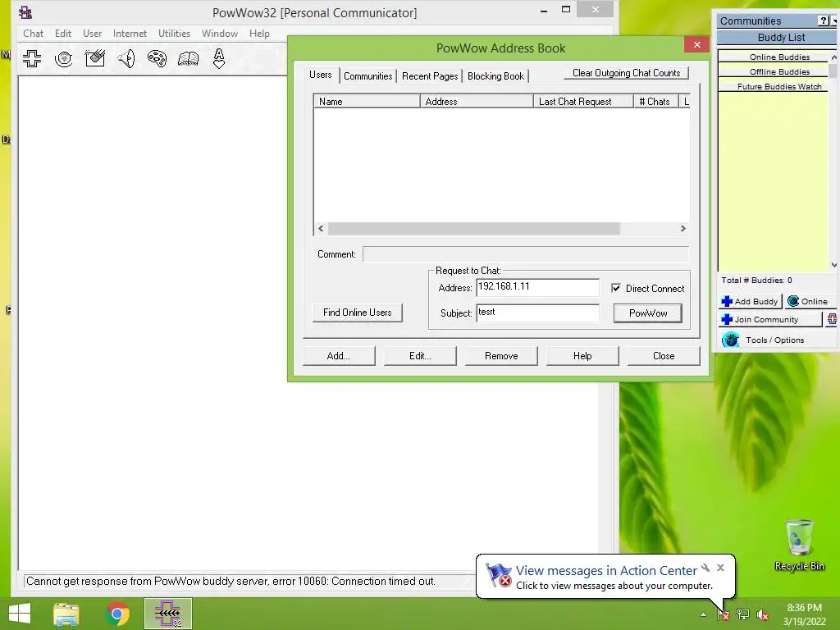Click the Add... button
The image size is (840, 630).
339,356
